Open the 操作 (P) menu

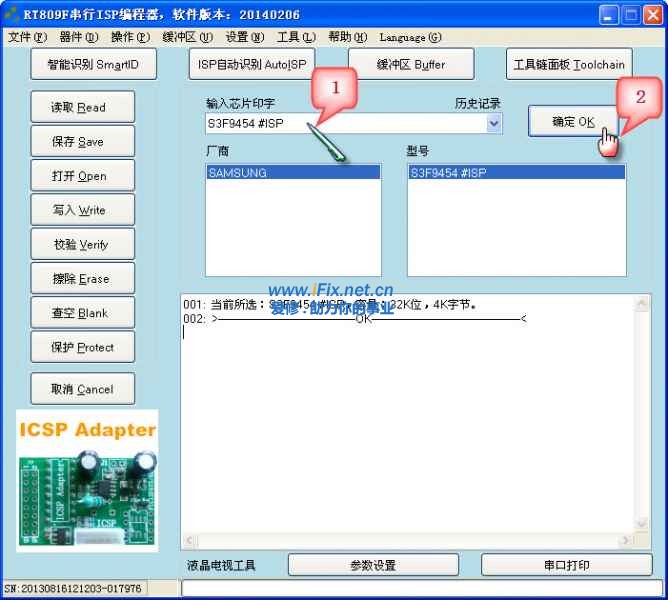tap(130, 38)
